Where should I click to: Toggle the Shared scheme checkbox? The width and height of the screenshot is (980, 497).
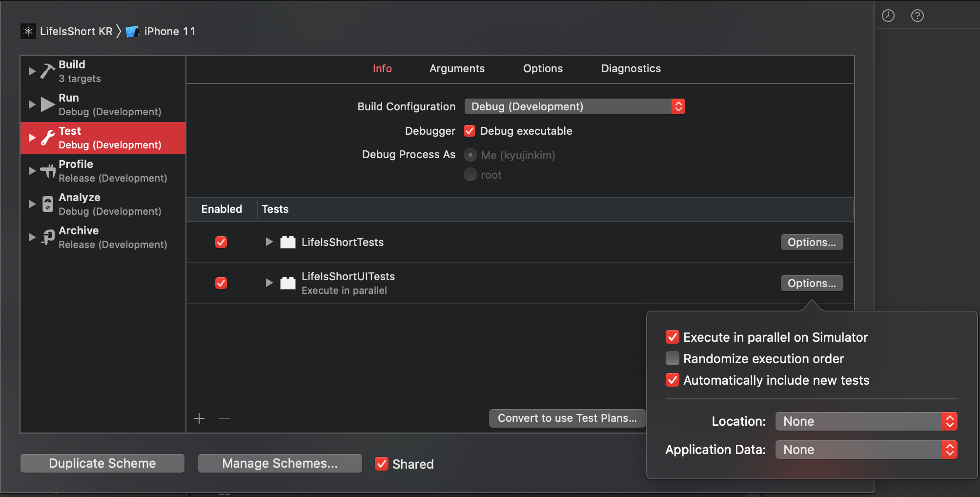[381, 464]
